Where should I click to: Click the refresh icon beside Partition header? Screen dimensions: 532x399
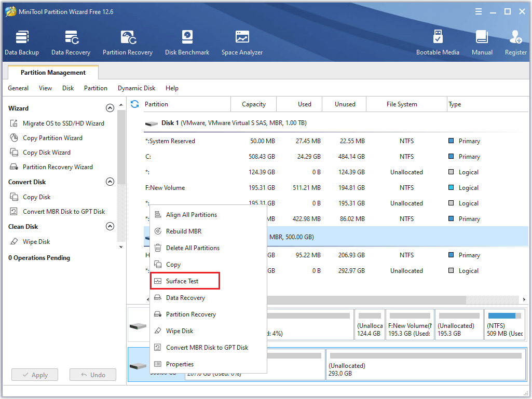[135, 104]
